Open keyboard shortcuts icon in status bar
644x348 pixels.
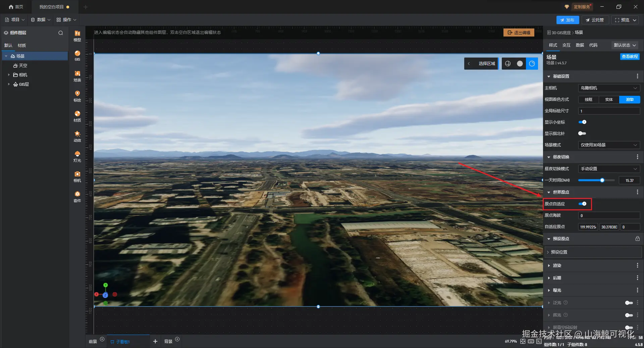[531, 341]
